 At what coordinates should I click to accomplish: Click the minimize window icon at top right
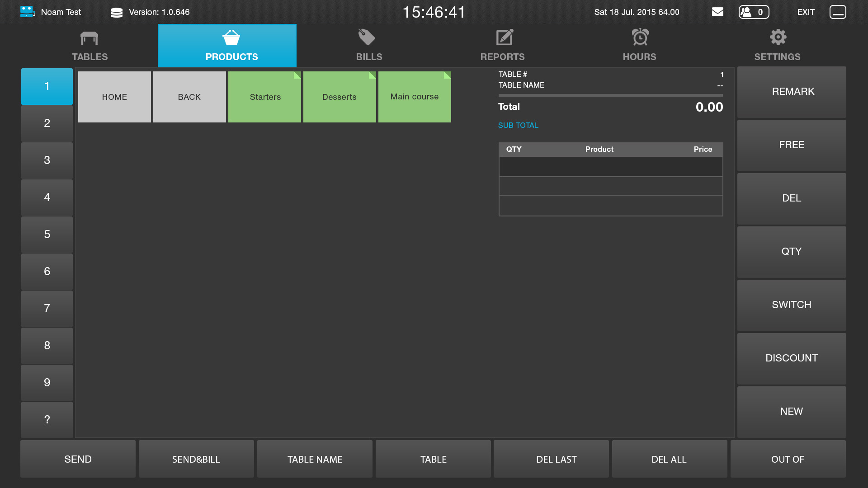837,12
